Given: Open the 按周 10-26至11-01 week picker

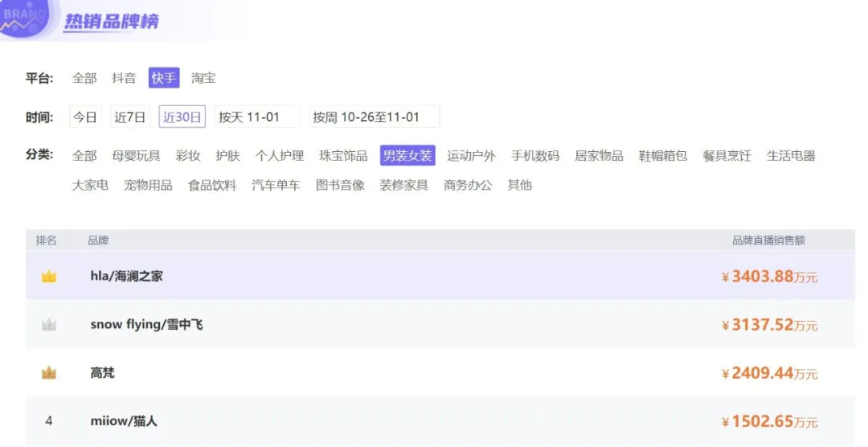Looking at the screenshot, I should pos(374,117).
